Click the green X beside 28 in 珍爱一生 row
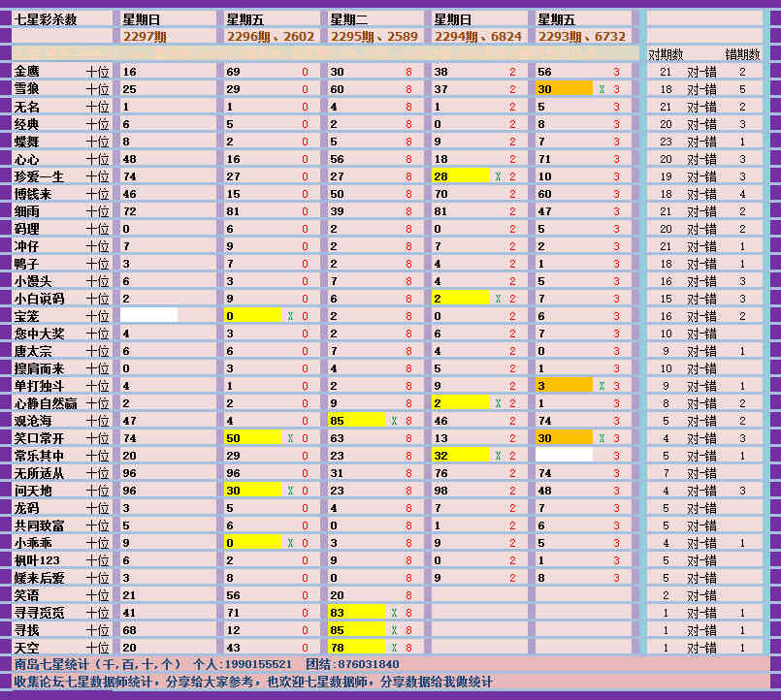781x700 pixels. (498, 176)
